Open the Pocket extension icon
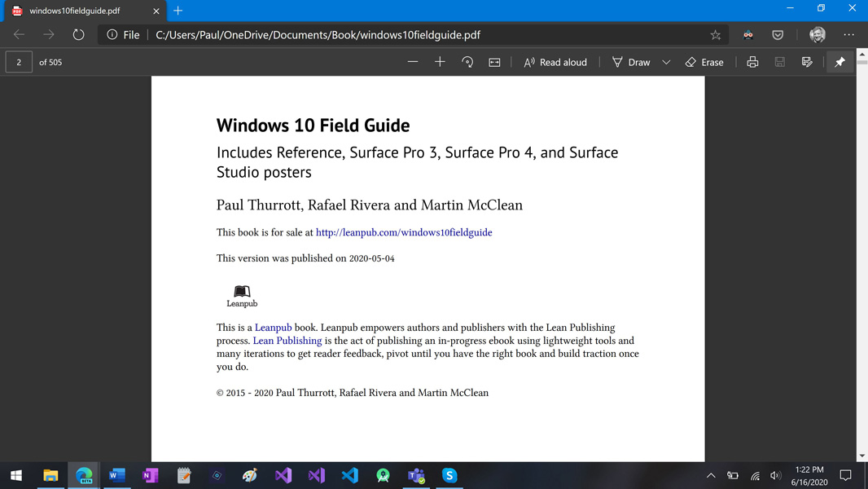Screen dimensions: 868x489 coord(778,35)
